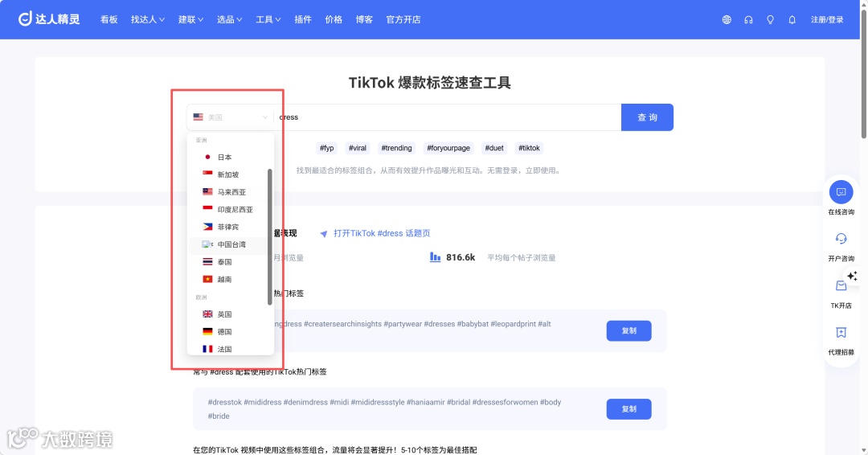Click the 代理招募 sidebar icon

(841, 333)
